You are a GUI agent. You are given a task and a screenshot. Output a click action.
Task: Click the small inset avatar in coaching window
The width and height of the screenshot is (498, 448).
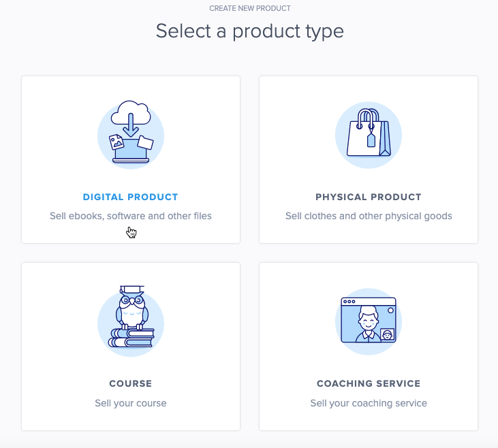(387, 335)
